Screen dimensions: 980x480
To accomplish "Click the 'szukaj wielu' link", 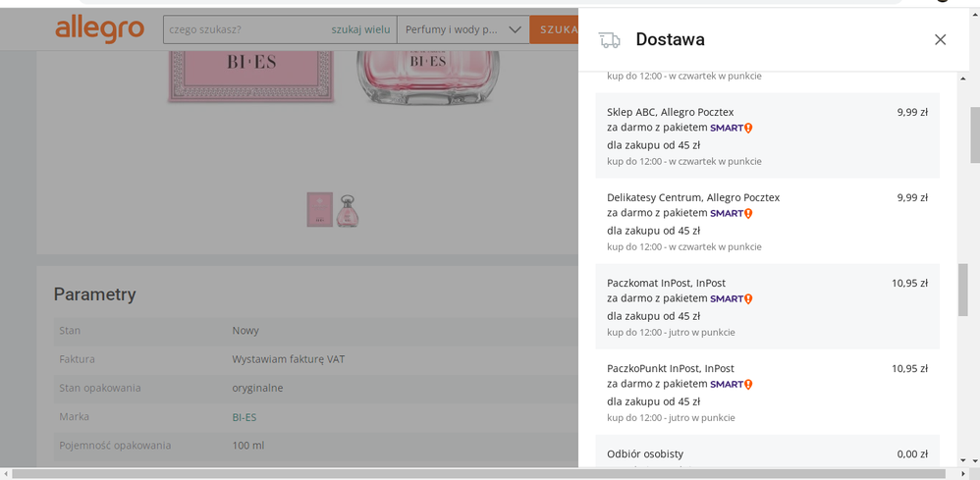I will tap(360, 29).
